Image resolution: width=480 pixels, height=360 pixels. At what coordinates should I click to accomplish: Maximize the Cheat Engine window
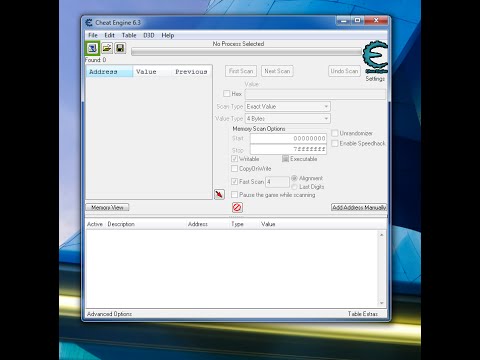click(357, 21)
